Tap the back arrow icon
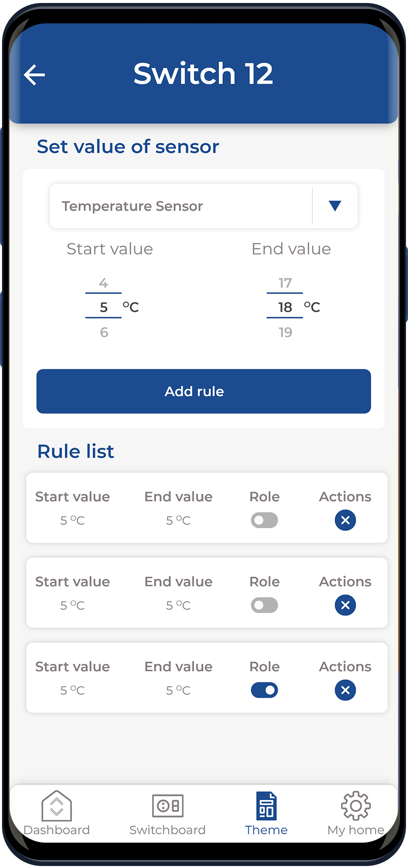The width and height of the screenshot is (408, 868). coord(34,75)
